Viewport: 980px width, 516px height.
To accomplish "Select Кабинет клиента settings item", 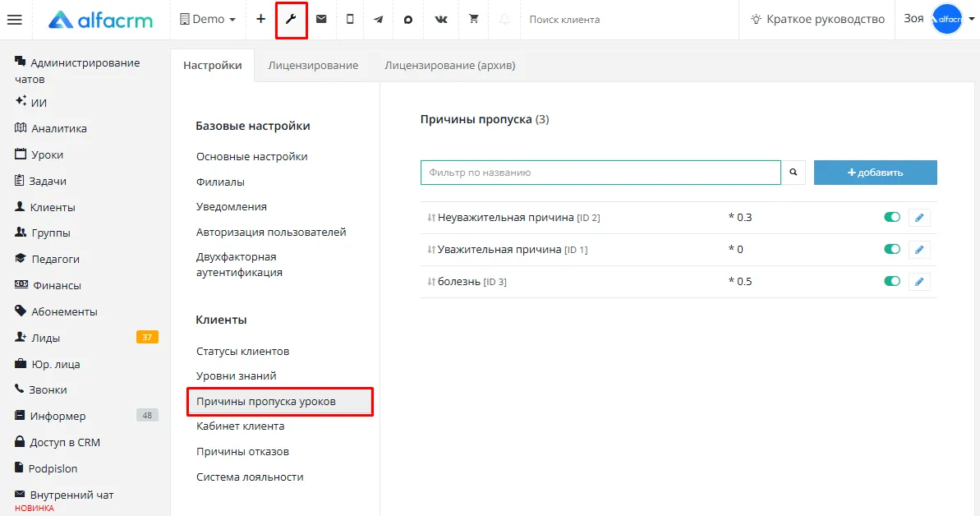I will tap(240, 426).
